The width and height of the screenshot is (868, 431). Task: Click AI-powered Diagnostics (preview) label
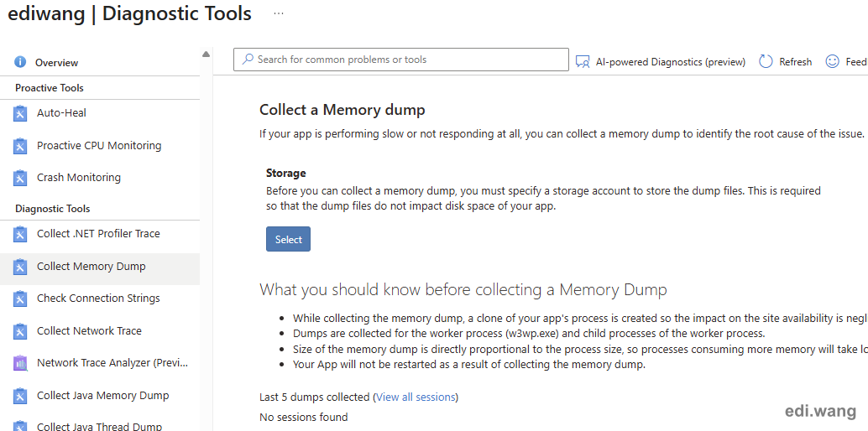(670, 62)
